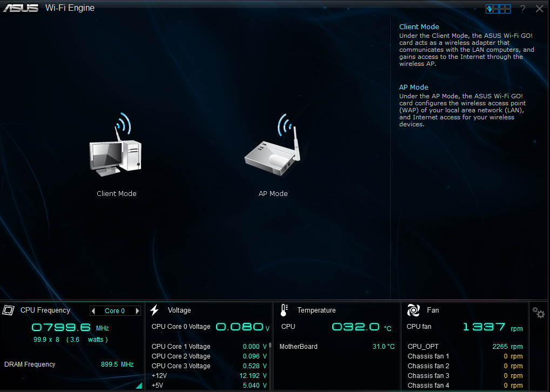Click the Fan panel icon
This screenshot has width=550, height=392.
click(413, 310)
